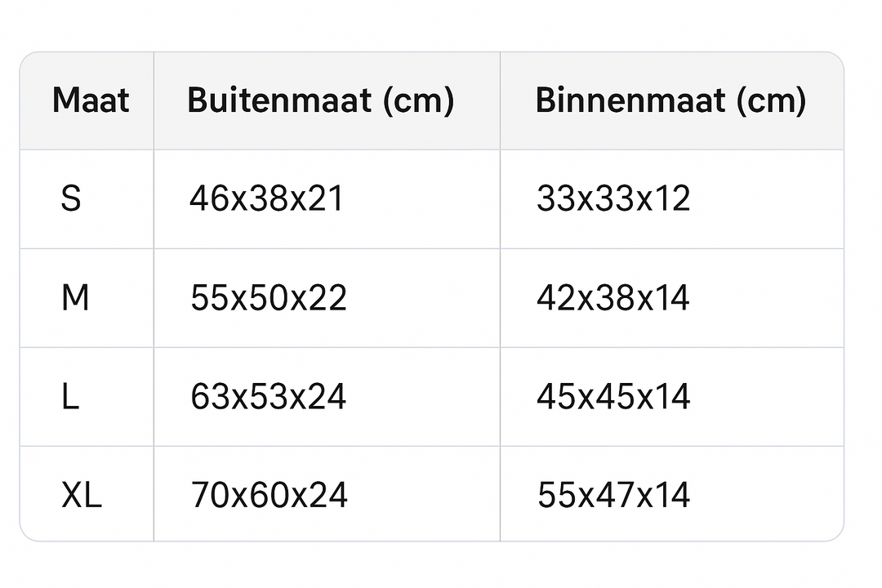
Task: Click the 33x33x12 inner dimension cell
Action: point(613,198)
